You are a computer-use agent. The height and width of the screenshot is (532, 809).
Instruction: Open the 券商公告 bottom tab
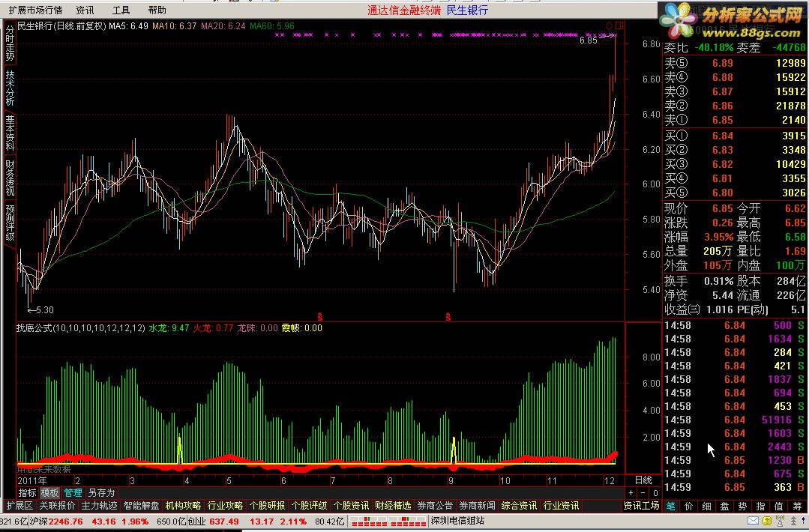coord(435,506)
